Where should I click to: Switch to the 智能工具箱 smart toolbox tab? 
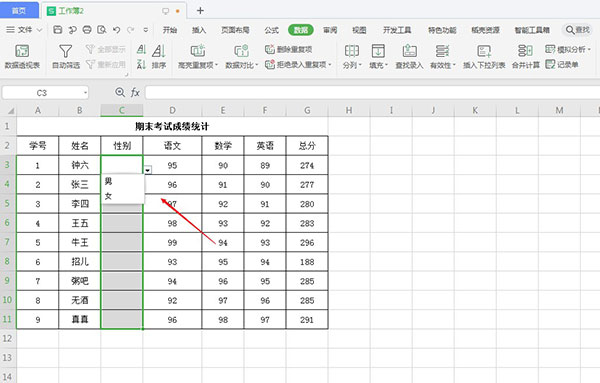point(532,30)
